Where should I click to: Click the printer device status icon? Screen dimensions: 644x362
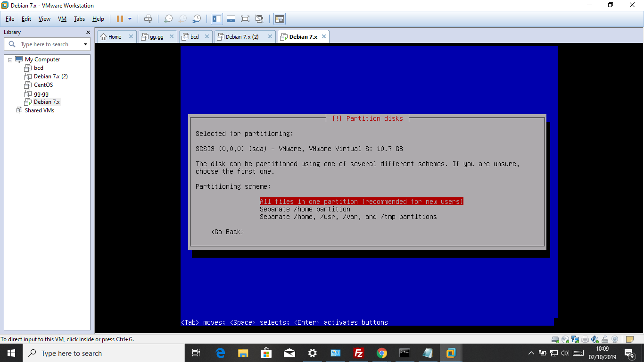585,339
